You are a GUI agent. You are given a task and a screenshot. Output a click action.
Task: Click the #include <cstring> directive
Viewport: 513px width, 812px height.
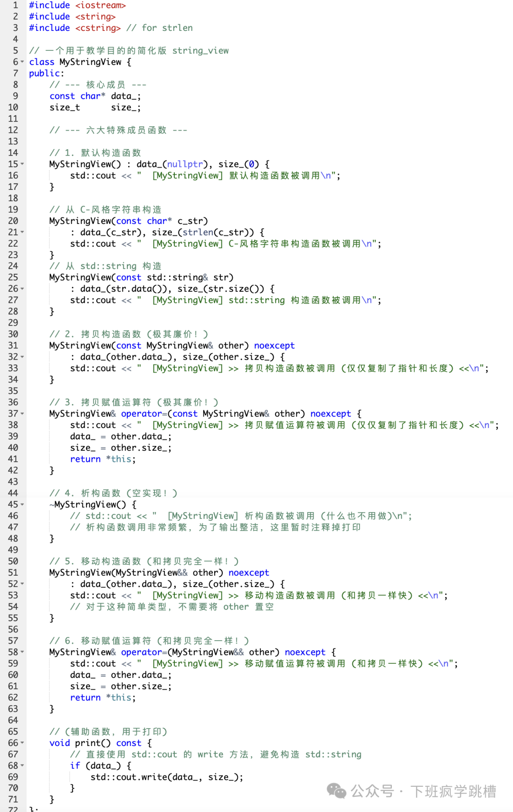[x=75, y=28]
